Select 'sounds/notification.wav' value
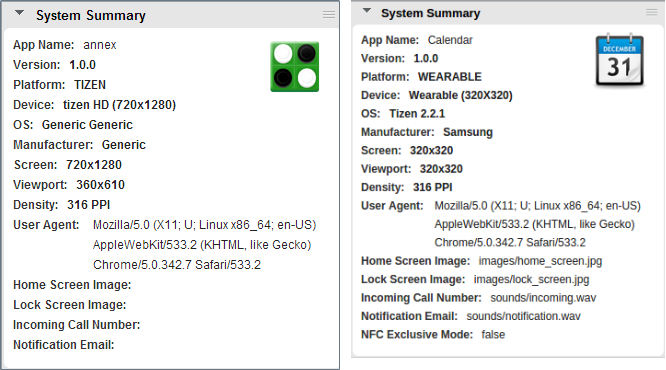The width and height of the screenshot is (666, 370). tap(523, 316)
